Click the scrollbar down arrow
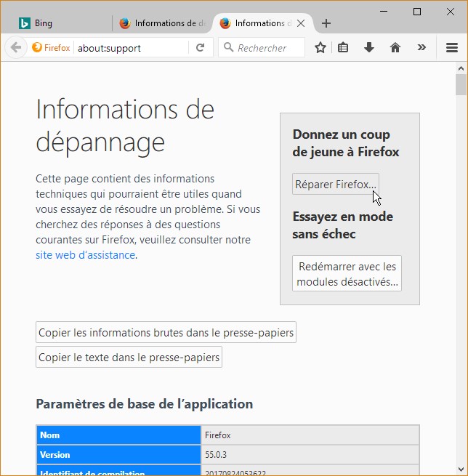The width and height of the screenshot is (468, 476). click(461, 469)
